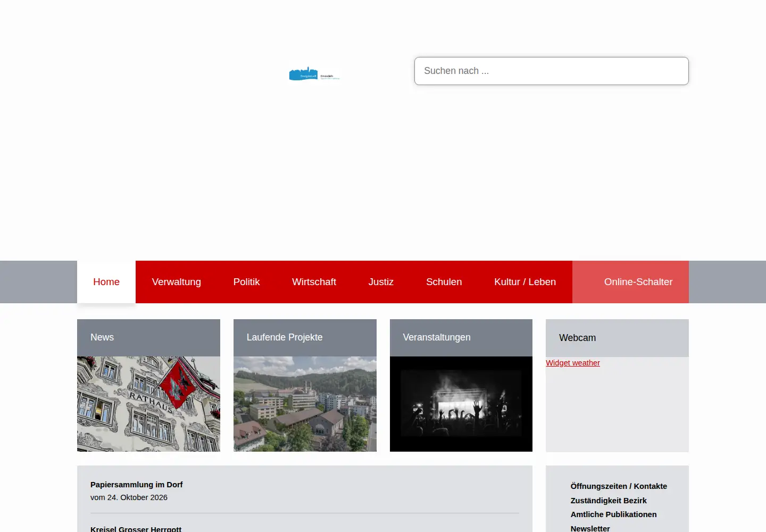The image size is (766, 532).
Task: Open the Politik menu
Action: (x=246, y=282)
